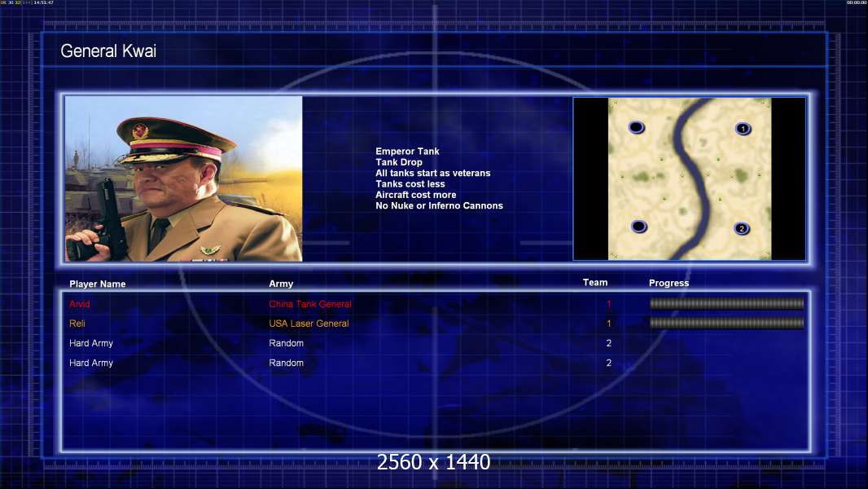Click the team number in Arvid's row

609,304
